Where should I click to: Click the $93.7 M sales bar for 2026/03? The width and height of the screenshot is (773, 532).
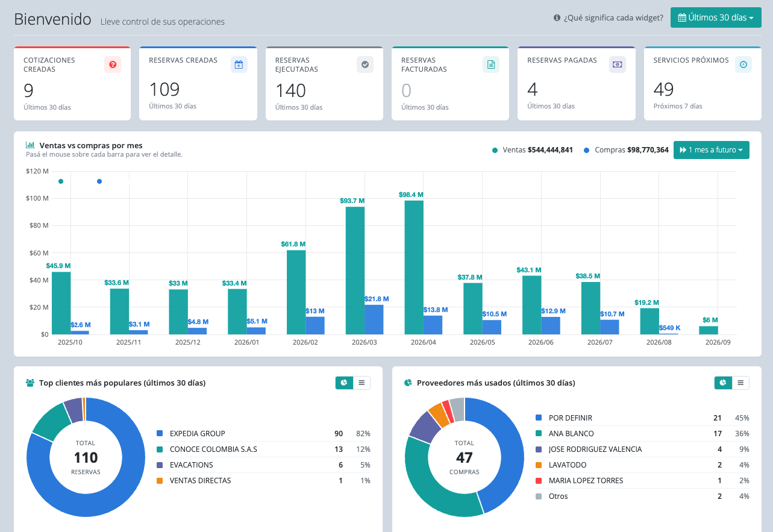click(355, 271)
